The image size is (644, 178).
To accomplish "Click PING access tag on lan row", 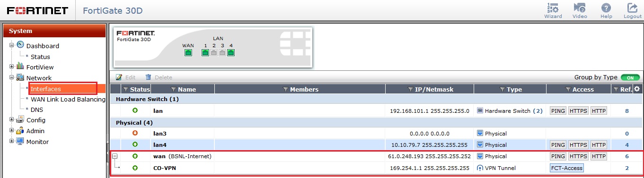I will 558,111.
